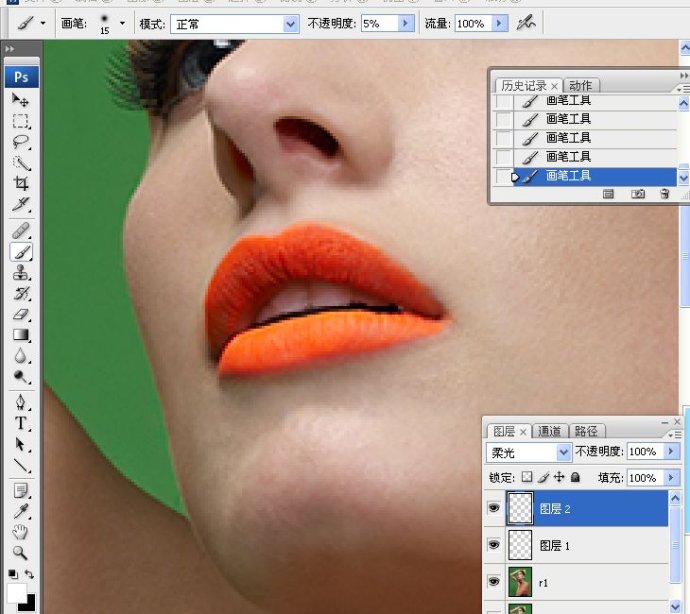Screen dimensions: 690x614
Task: Select the Gradient tool
Action: pos(20,335)
